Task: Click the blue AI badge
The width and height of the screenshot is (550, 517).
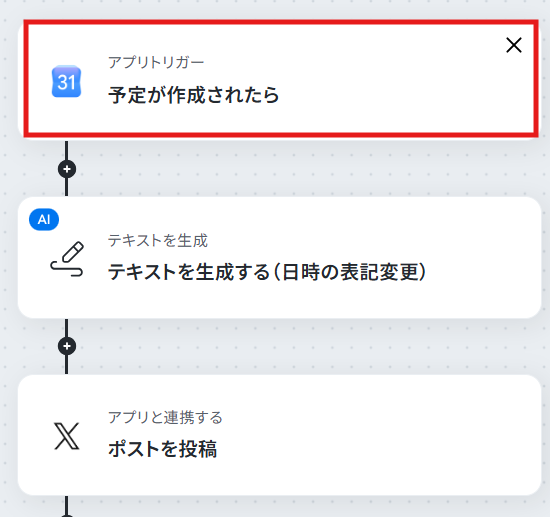Action: coord(44,220)
